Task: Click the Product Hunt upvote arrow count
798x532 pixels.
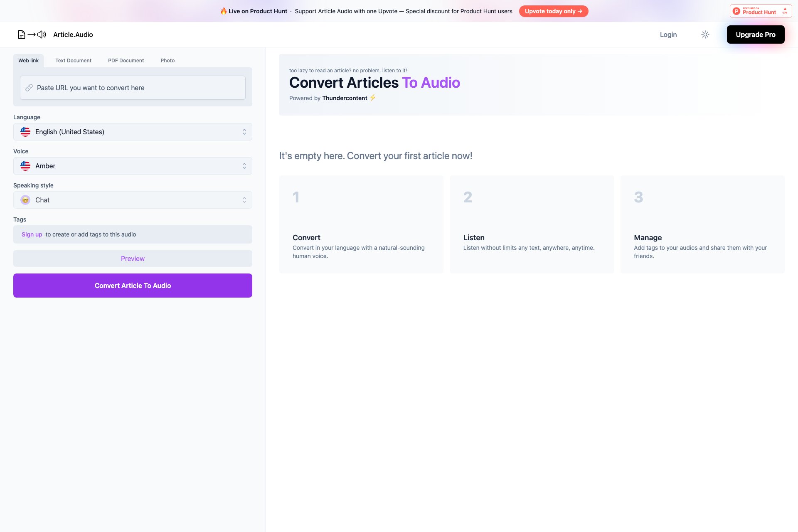Action: pos(785,11)
